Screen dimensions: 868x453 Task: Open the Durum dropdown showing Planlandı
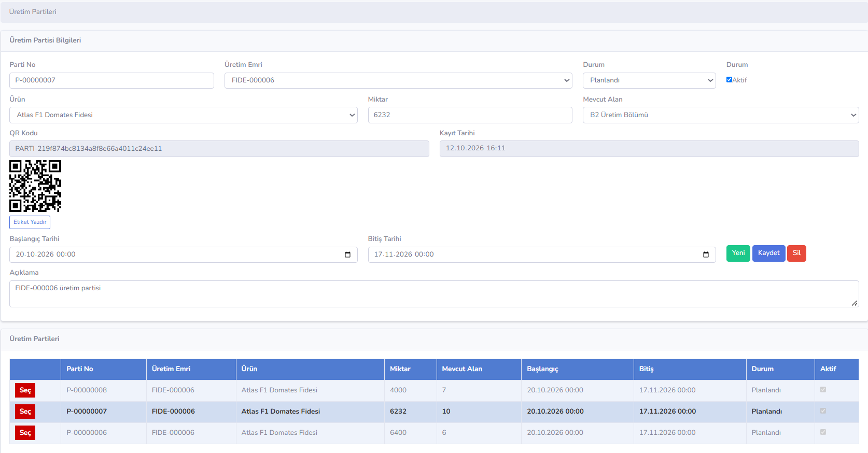click(649, 80)
